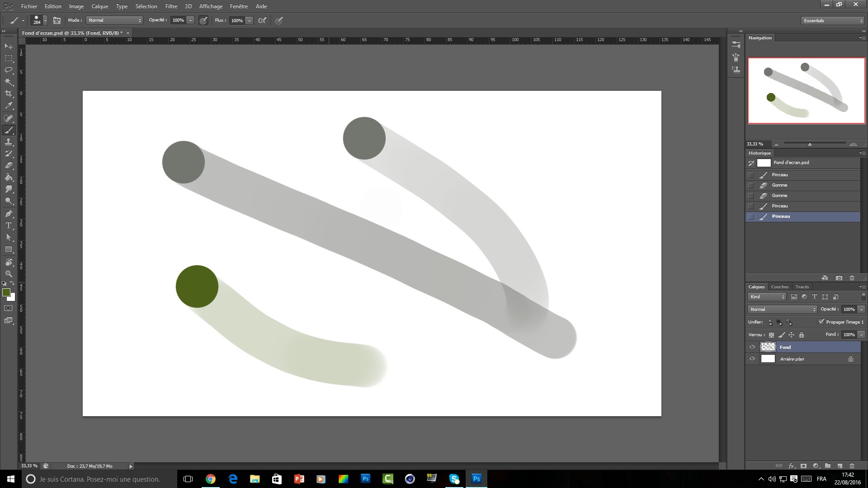
Task: Select the Lasso tool
Action: 9,70
